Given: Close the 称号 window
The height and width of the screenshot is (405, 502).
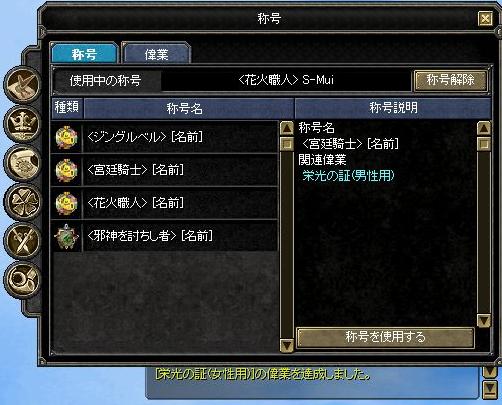Looking at the screenshot, I should 485,18.
